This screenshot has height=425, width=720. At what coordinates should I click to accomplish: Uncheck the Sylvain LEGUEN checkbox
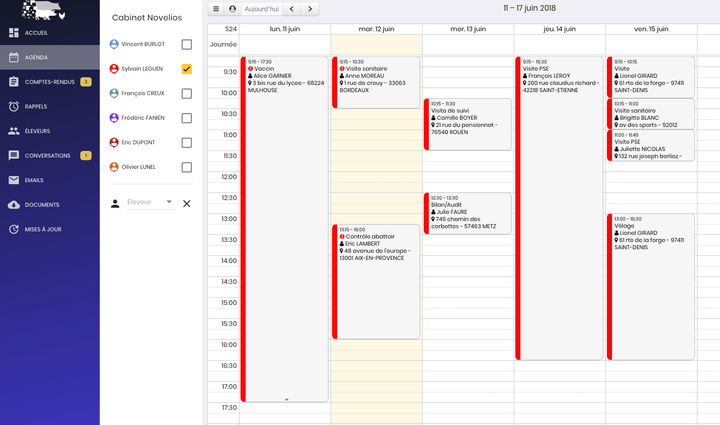pos(186,69)
